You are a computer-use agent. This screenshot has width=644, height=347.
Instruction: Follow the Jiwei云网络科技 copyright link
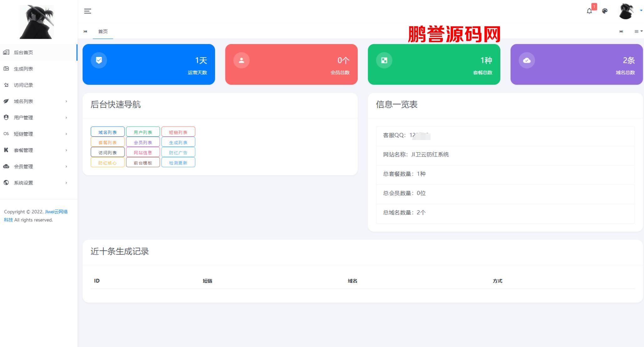(56, 212)
